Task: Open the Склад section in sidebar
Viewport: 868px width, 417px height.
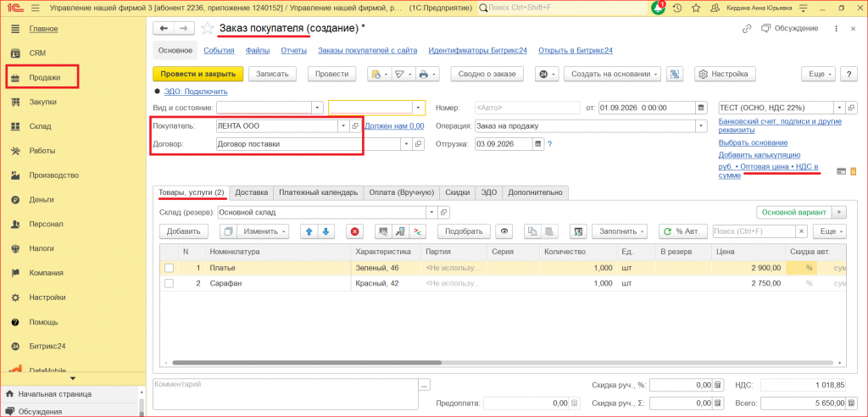Action: coord(40,126)
